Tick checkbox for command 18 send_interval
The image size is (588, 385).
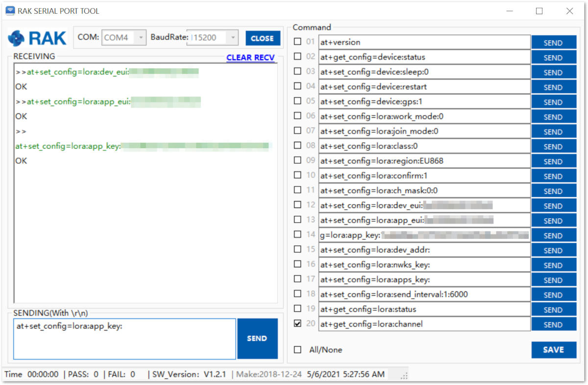297,294
